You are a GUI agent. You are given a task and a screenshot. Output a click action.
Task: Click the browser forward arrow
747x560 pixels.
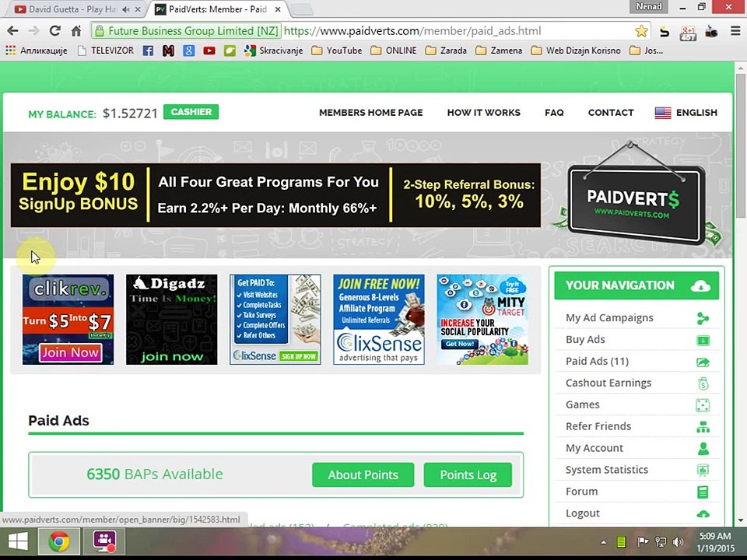point(33,31)
